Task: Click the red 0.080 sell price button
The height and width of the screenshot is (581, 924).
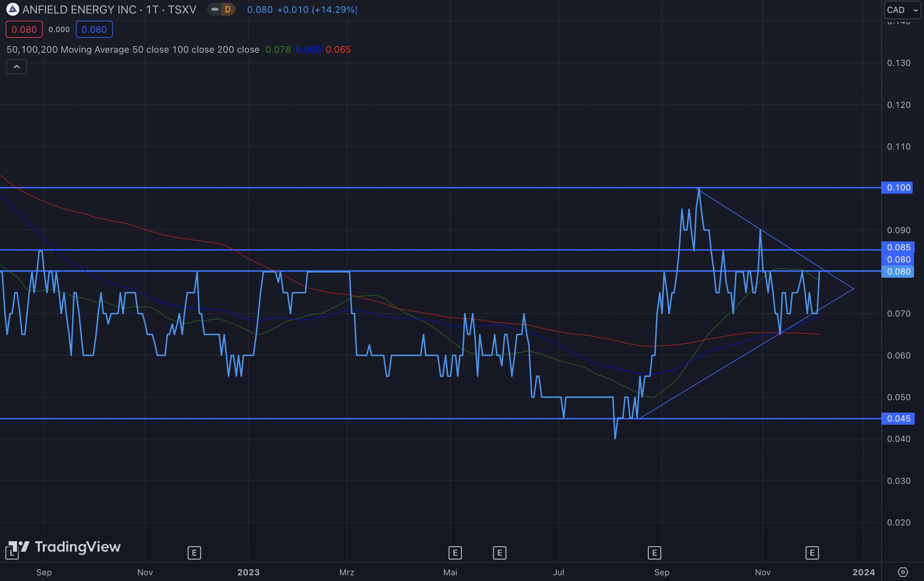Action: [24, 30]
